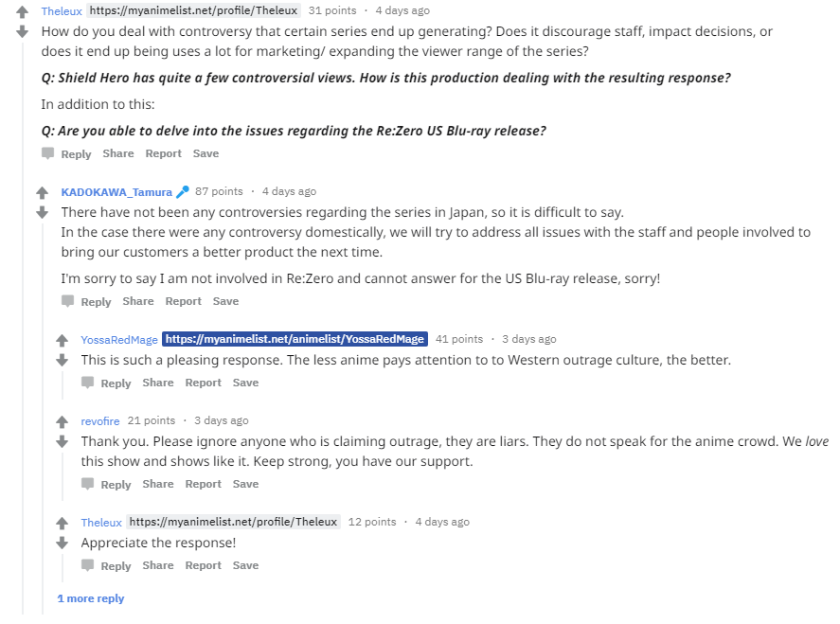Upvote KADOKAWA_Tamura's reply
This screenshot has height=624, width=840.
point(42,192)
